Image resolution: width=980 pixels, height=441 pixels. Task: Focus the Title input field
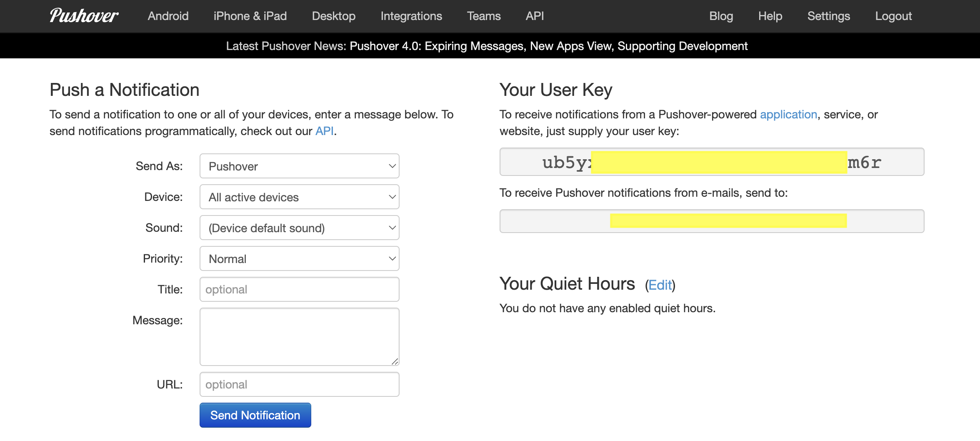(x=299, y=289)
